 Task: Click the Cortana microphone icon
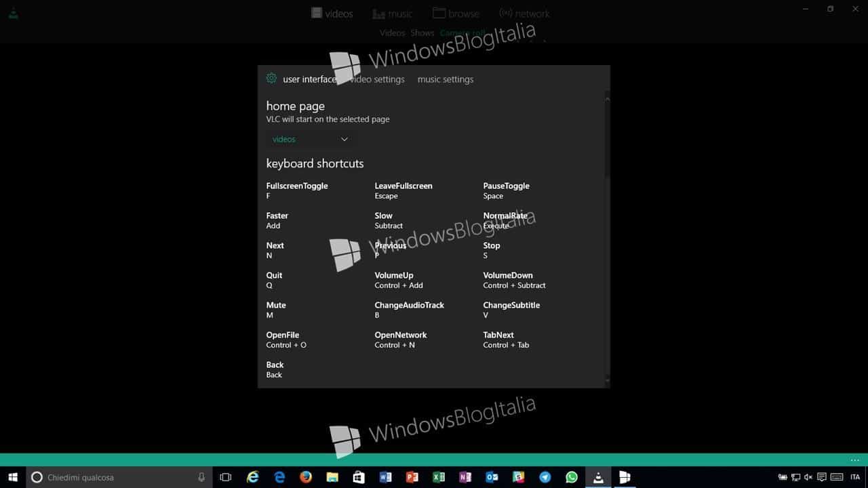click(x=201, y=477)
